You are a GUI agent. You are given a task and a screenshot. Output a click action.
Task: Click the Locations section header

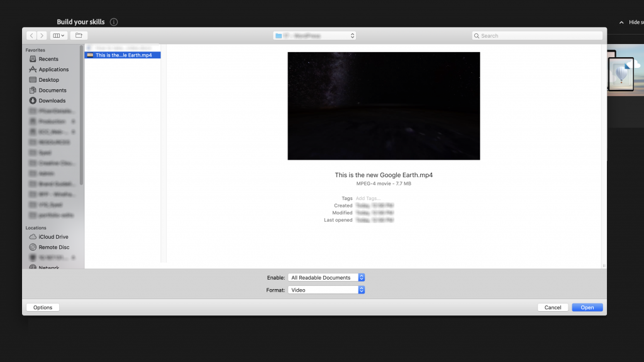[36, 228]
